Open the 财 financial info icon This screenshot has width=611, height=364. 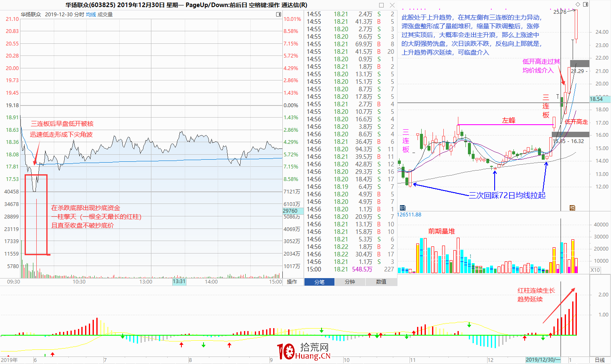click(x=402, y=208)
